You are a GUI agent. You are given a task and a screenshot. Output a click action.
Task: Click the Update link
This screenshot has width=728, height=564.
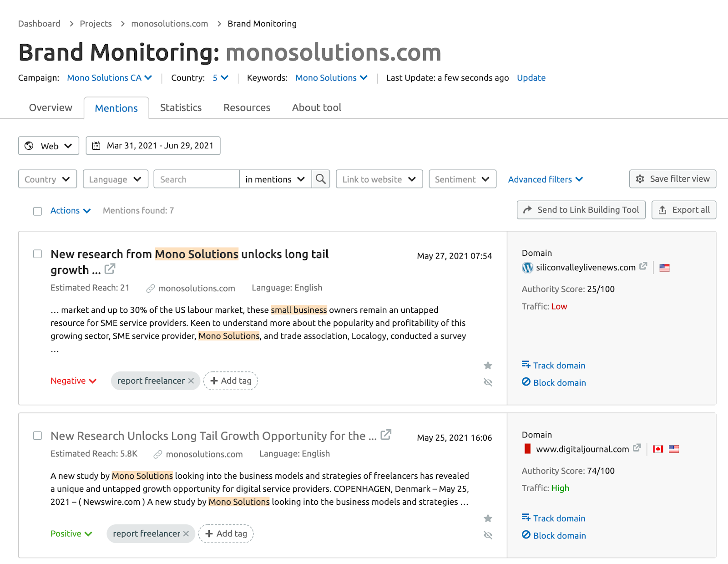[x=531, y=78]
